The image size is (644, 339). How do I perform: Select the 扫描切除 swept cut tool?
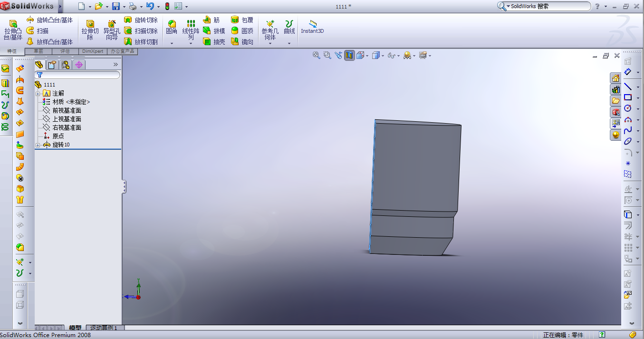tap(141, 31)
